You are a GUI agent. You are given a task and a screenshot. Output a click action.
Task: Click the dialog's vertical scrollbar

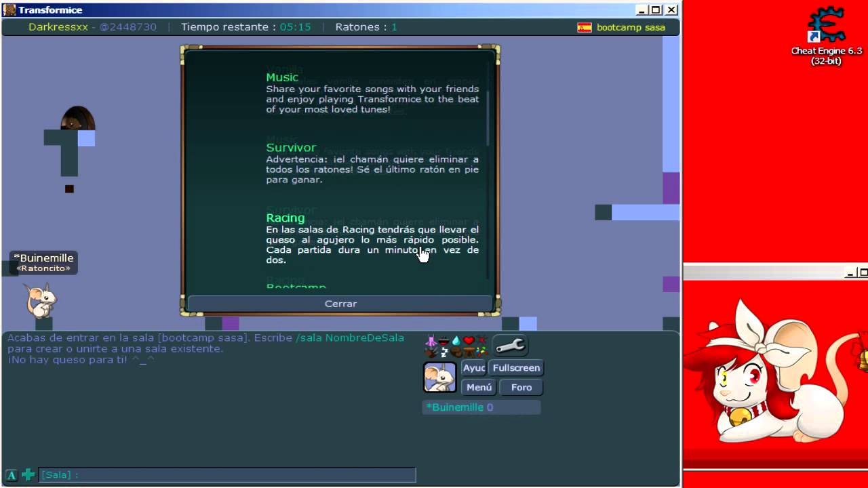click(x=488, y=119)
